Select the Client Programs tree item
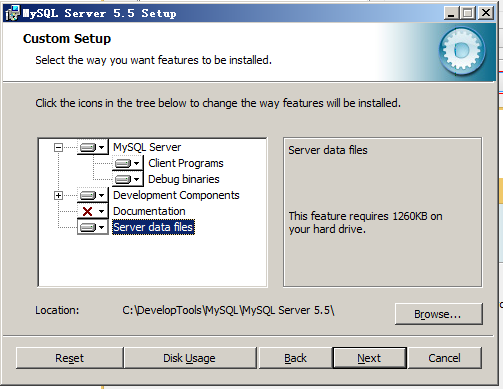 186,163
